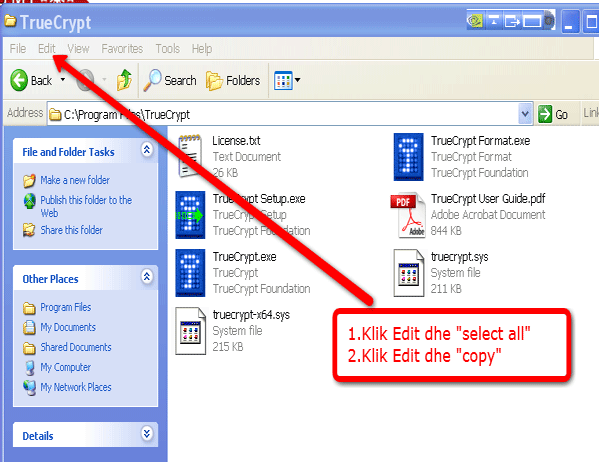This screenshot has height=462, width=599.
Task: Open the Edit menu
Action: (x=47, y=49)
